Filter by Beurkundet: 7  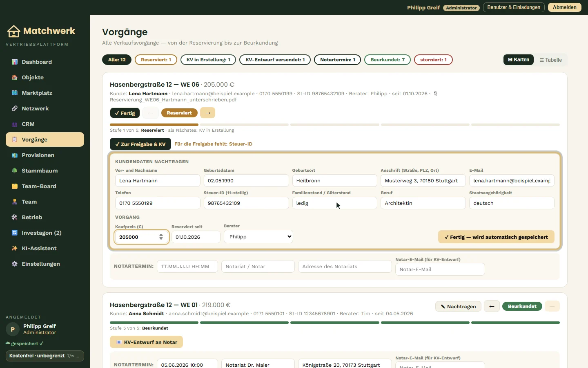(388, 60)
